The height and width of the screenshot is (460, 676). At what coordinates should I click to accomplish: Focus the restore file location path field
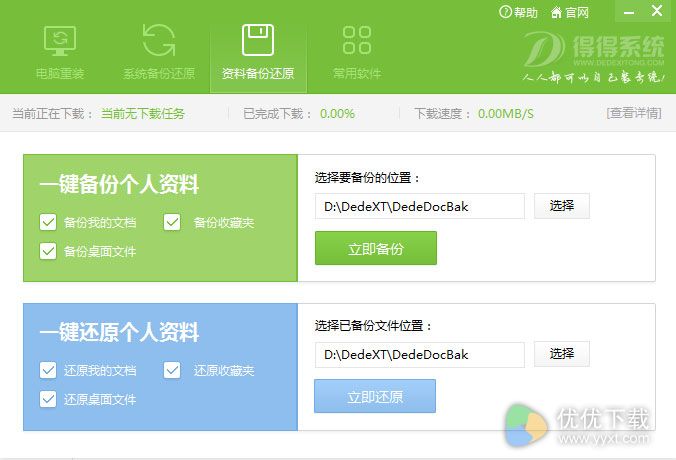coord(419,354)
